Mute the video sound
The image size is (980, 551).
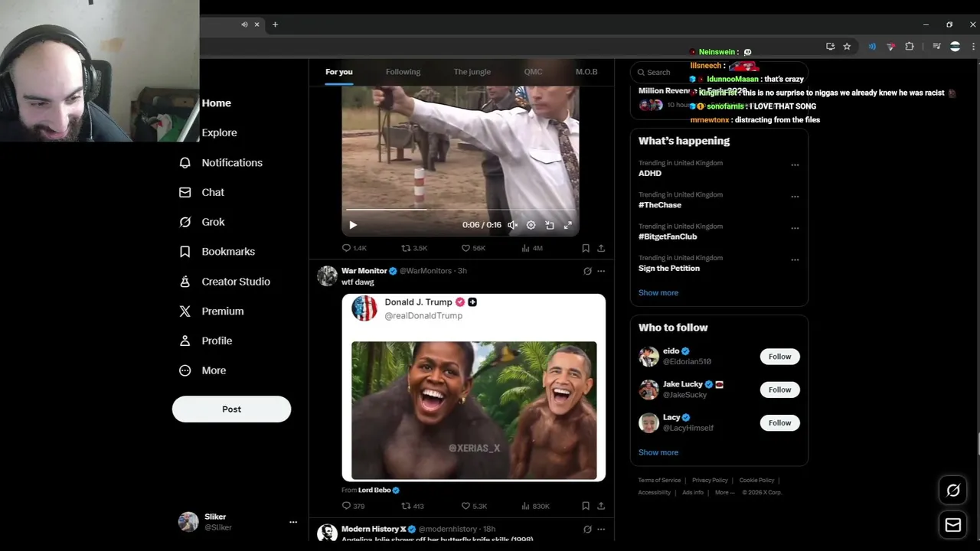pyautogui.click(x=512, y=225)
